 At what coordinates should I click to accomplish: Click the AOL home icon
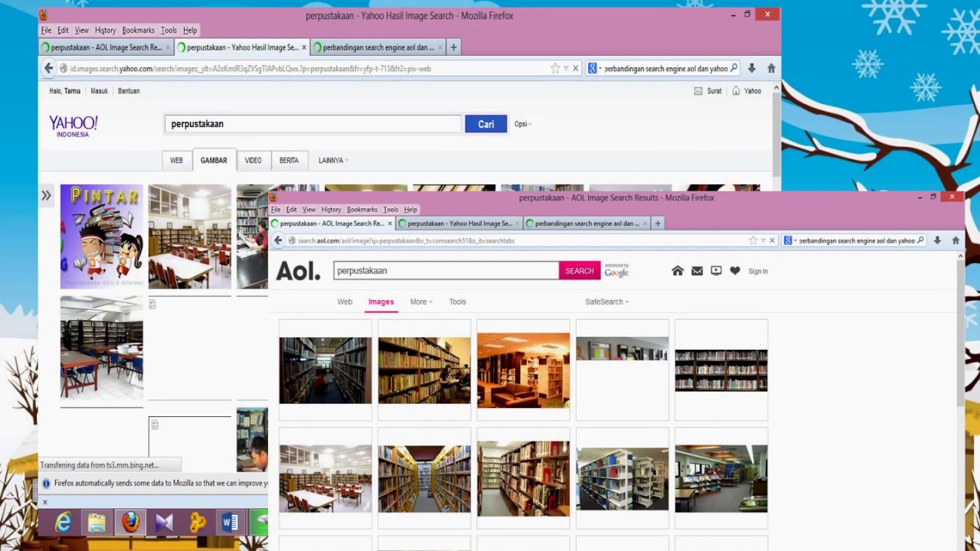677,271
